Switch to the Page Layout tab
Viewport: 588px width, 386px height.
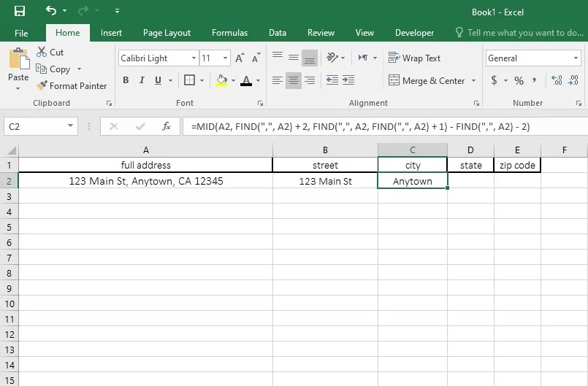[167, 33]
